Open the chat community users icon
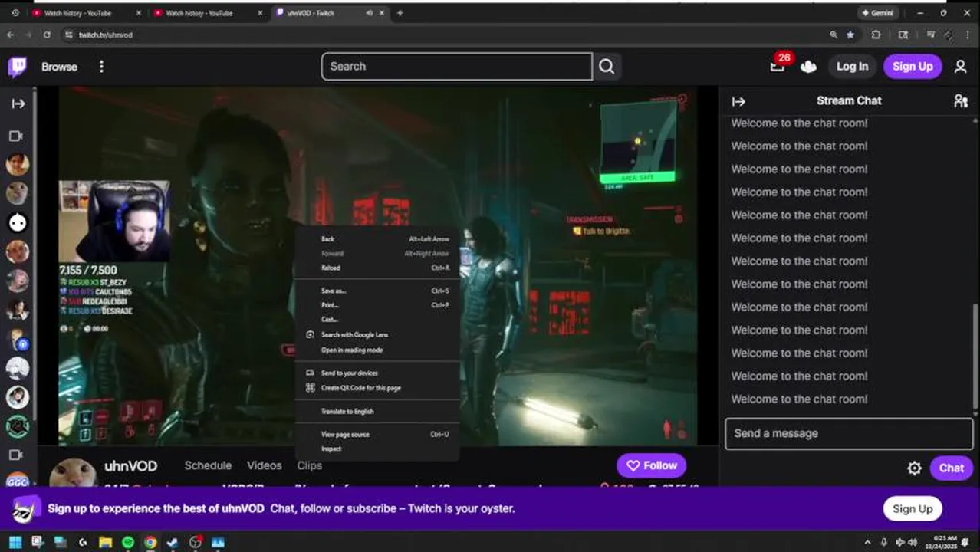Screen dimensions: 980x552 click(x=960, y=101)
